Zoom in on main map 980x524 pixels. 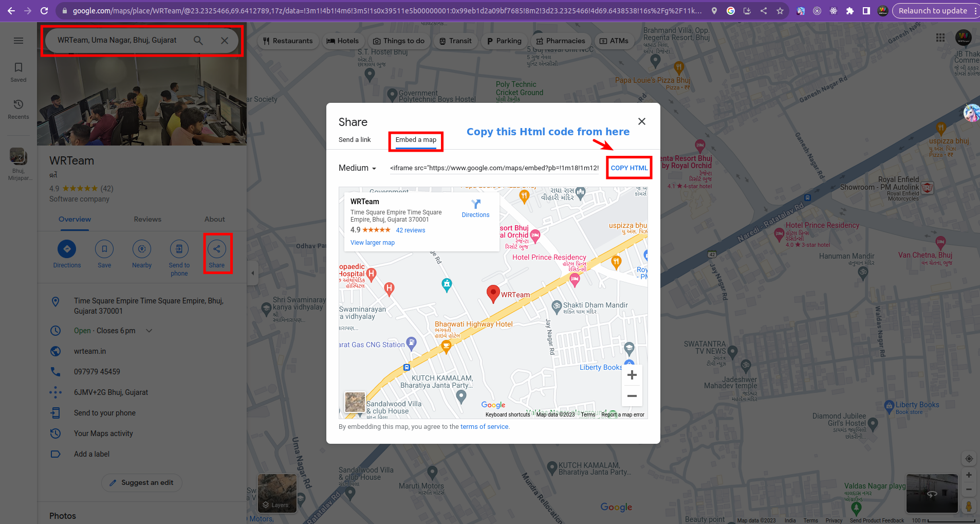969,475
